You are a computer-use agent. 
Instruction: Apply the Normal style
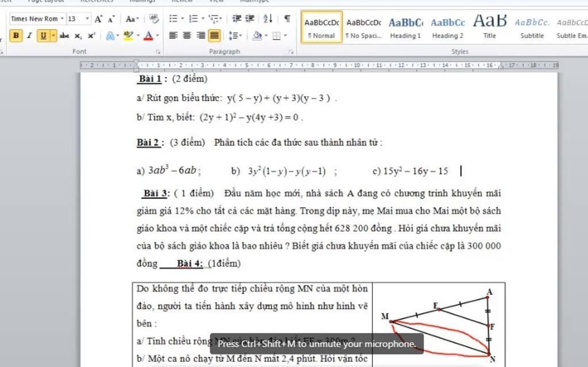pos(322,27)
